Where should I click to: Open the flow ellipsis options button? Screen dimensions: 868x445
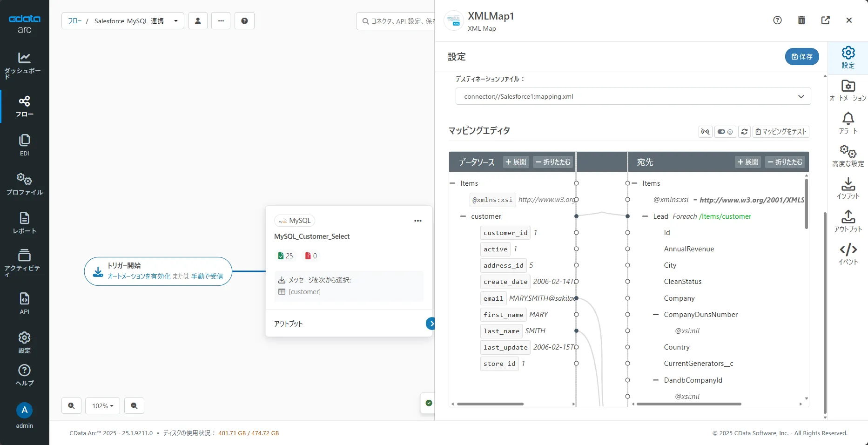pyautogui.click(x=221, y=21)
